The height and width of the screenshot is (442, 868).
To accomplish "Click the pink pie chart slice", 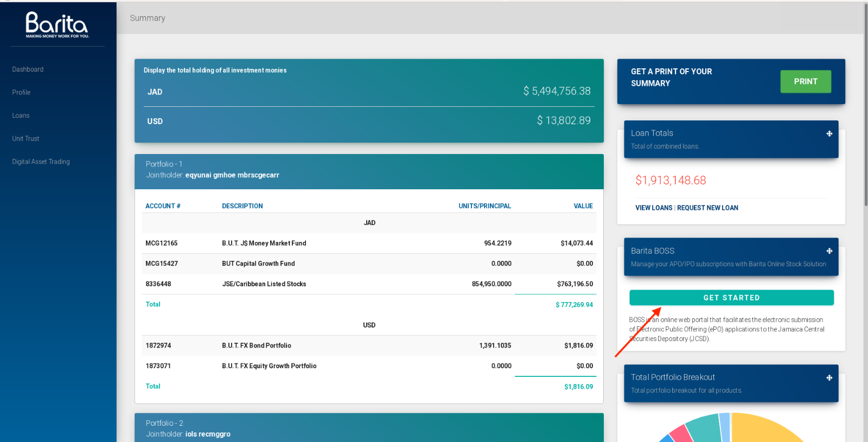I will 681,434.
